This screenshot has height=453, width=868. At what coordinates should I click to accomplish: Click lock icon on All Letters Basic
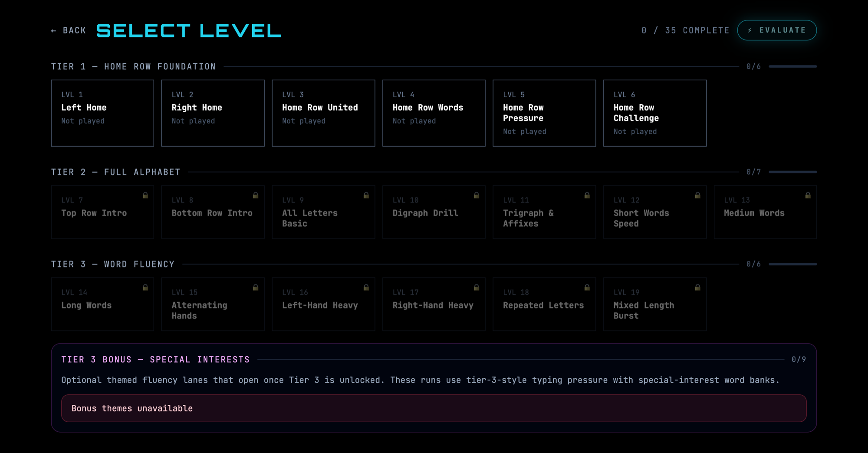pyautogui.click(x=366, y=195)
